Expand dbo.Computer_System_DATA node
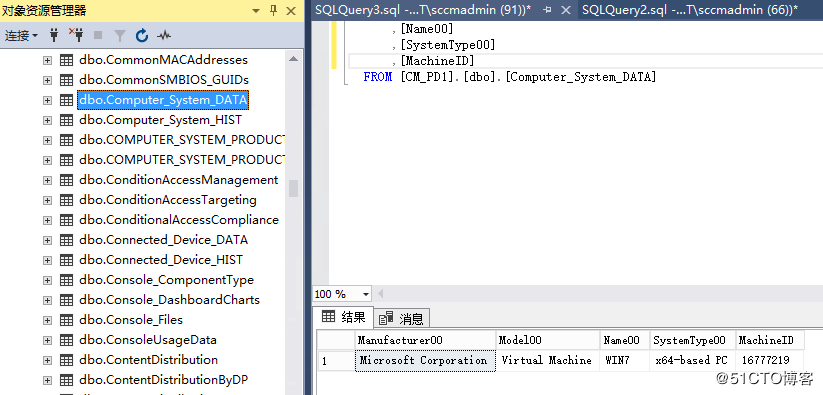 (x=47, y=100)
